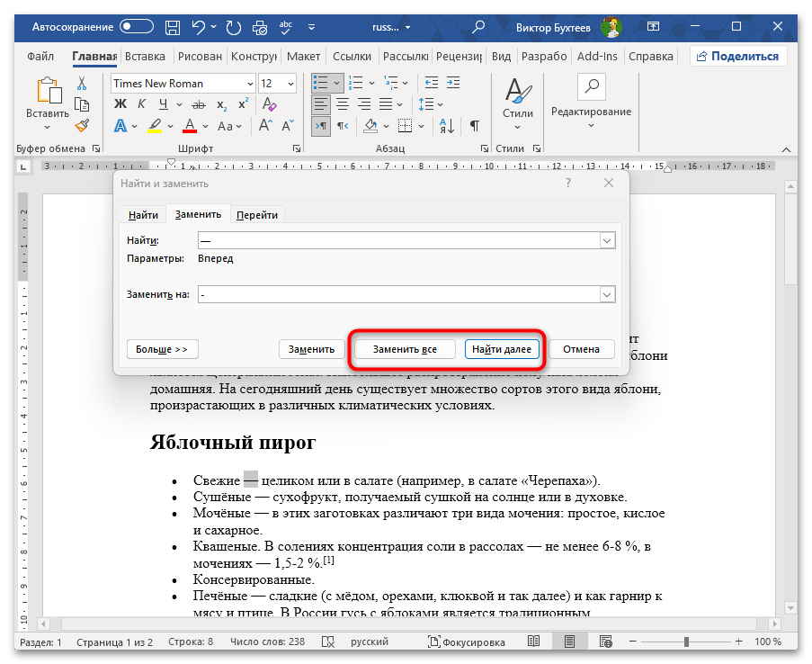Toggle the Автосохранение switch
This screenshot has width=812, height=664.
pos(137,27)
